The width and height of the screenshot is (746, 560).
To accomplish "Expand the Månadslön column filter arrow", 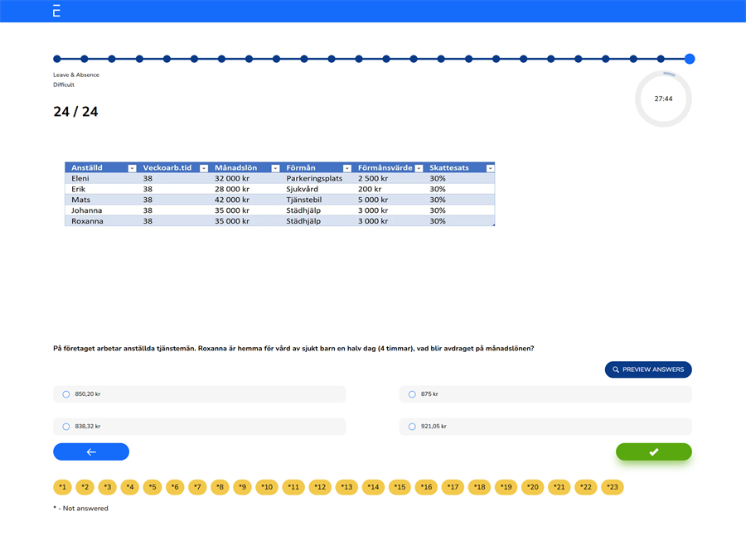I will point(275,168).
